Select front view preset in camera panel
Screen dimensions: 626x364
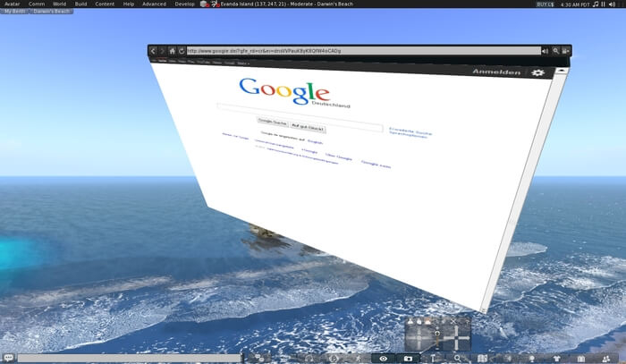tap(410, 321)
